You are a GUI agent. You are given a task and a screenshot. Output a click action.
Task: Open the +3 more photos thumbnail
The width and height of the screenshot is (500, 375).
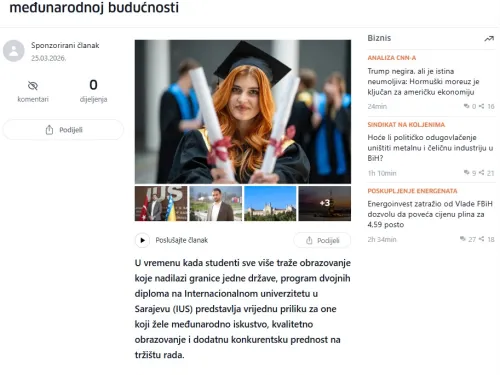[325, 203]
